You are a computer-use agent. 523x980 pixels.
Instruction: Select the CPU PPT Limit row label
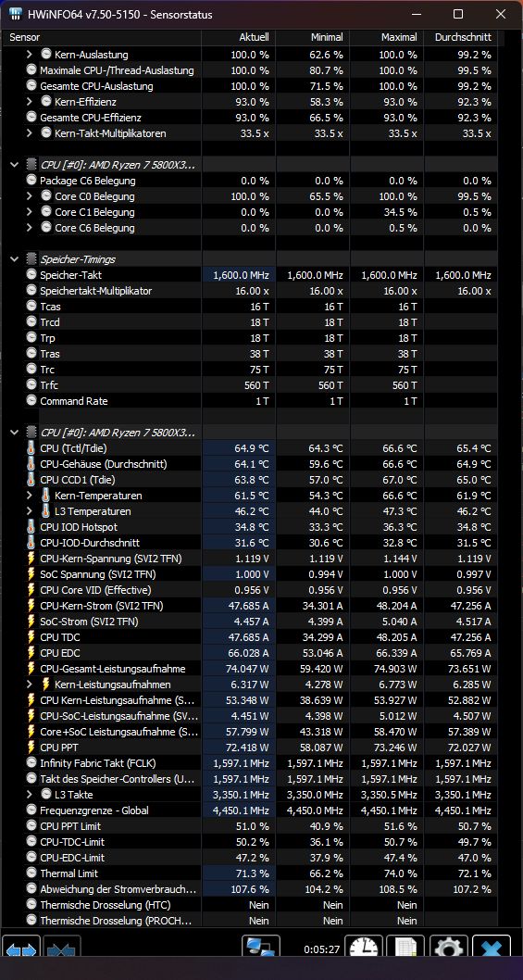[x=70, y=825]
